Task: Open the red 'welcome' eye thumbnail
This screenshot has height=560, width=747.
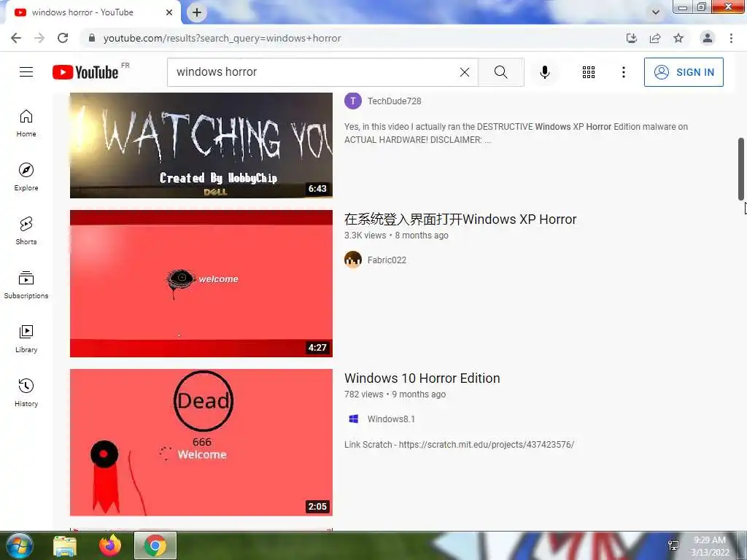Action: pyautogui.click(x=201, y=284)
